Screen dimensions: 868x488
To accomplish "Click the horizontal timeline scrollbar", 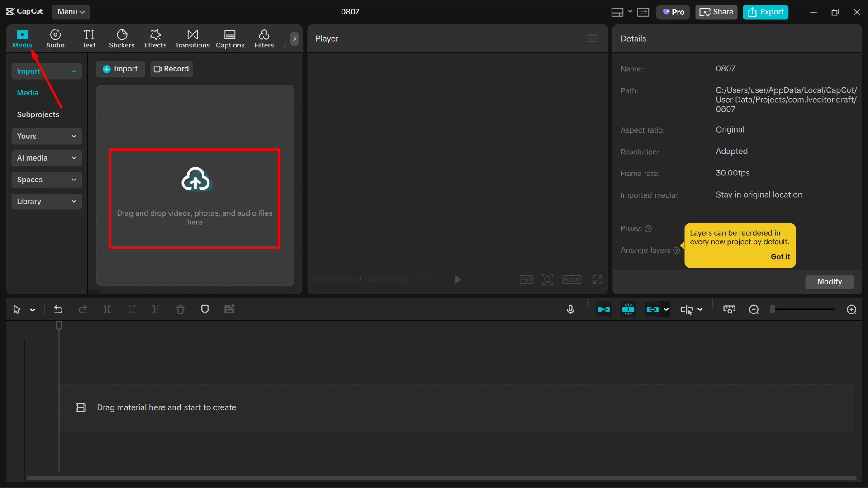I will click(441, 478).
